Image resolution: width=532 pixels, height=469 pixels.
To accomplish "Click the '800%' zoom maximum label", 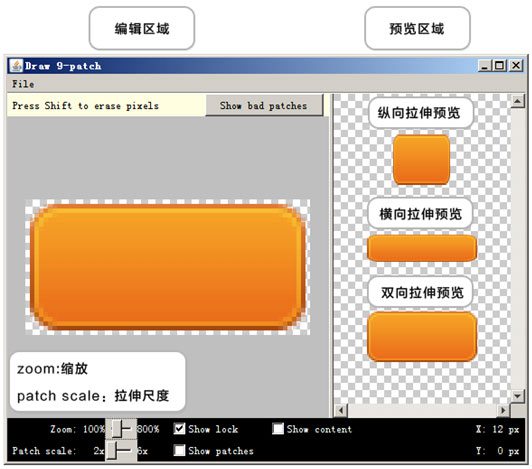I will 148,429.
